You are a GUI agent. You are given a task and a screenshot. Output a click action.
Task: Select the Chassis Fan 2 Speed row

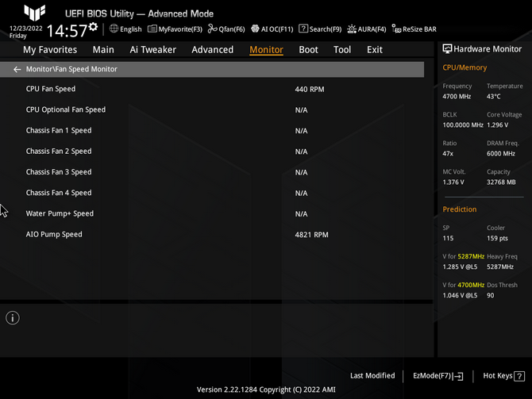point(212,152)
